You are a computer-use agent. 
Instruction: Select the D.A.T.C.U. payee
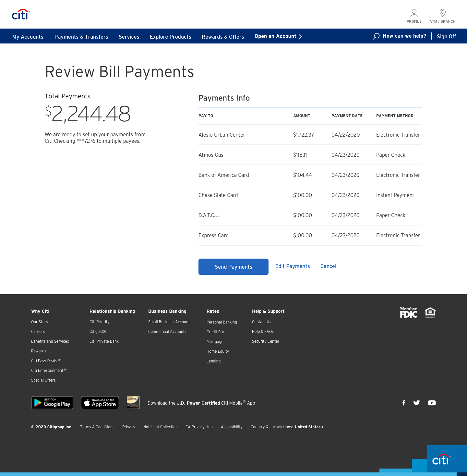(x=209, y=215)
